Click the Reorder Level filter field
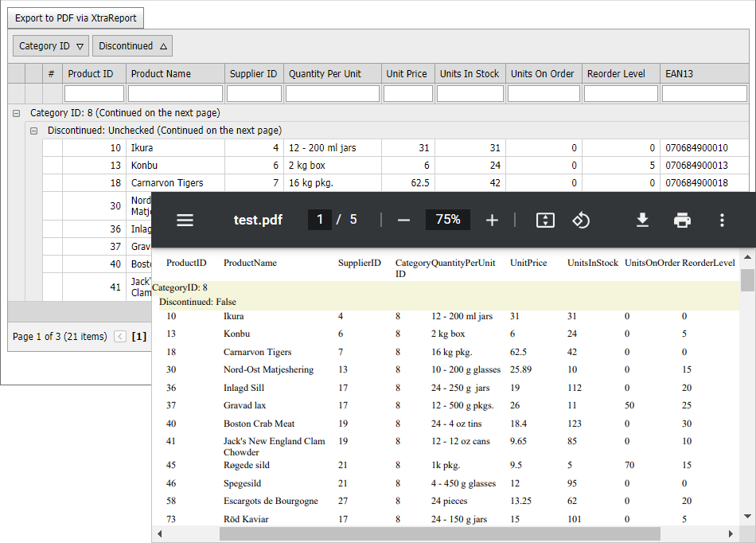The image size is (756, 543). pos(621,94)
